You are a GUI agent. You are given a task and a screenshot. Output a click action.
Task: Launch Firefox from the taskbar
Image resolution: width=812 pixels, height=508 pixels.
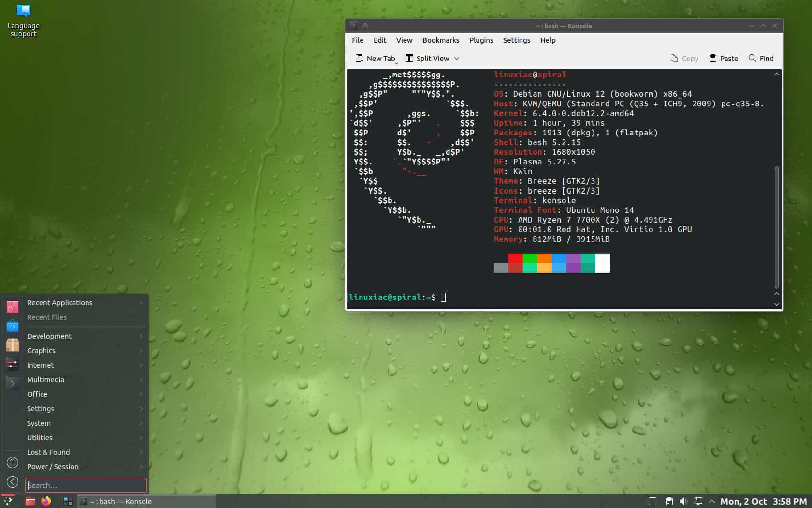[x=46, y=502]
